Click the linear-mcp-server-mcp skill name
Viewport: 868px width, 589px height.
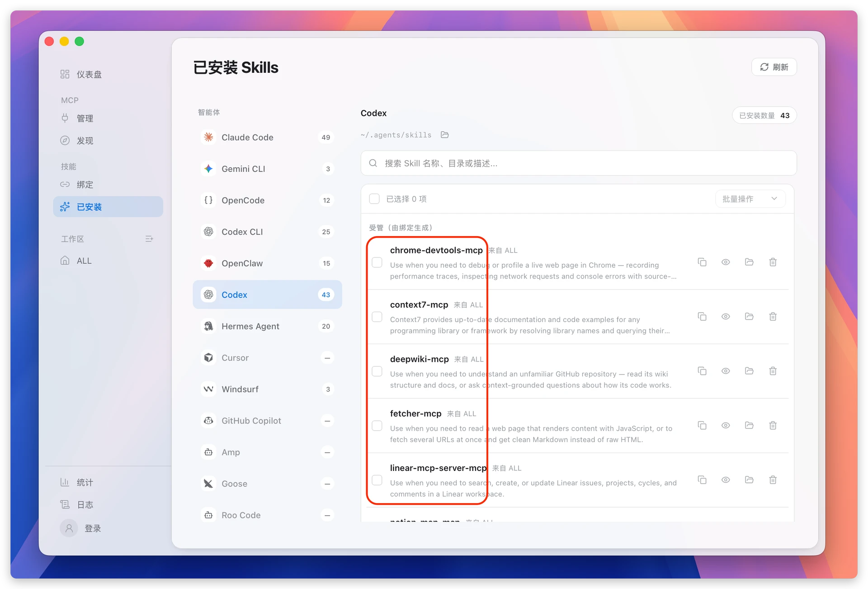439,468
